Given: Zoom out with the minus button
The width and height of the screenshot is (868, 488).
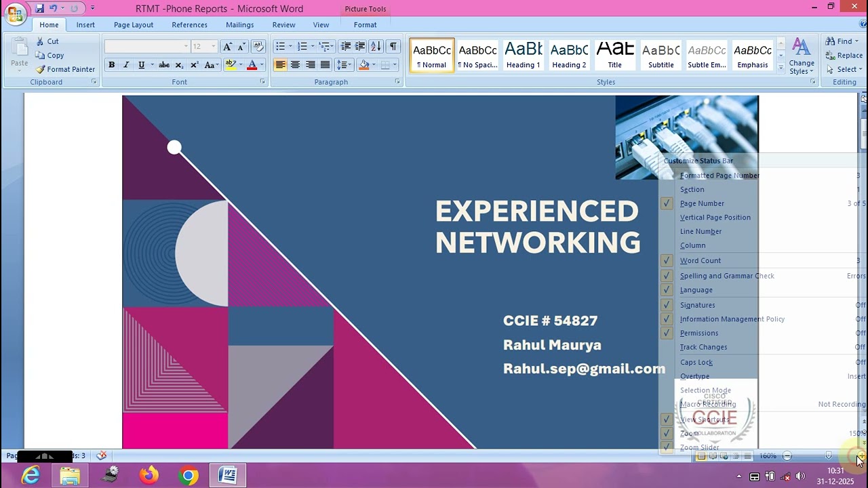Looking at the screenshot, I should pos(787,456).
